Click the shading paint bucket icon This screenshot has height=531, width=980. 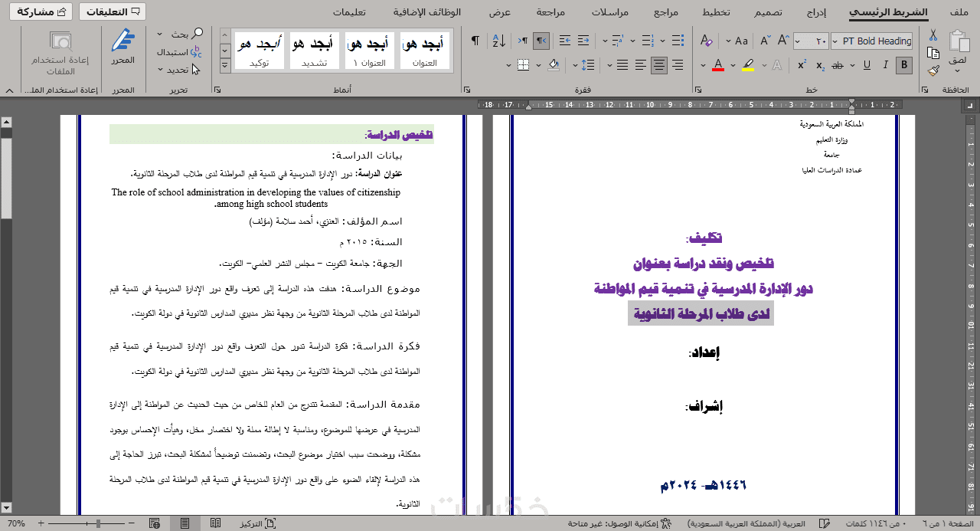(552, 65)
